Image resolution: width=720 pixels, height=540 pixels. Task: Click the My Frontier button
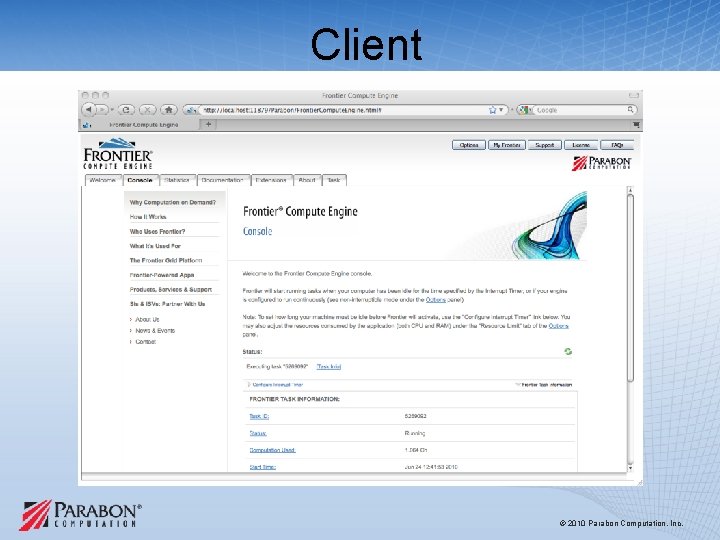click(x=507, y=145)
